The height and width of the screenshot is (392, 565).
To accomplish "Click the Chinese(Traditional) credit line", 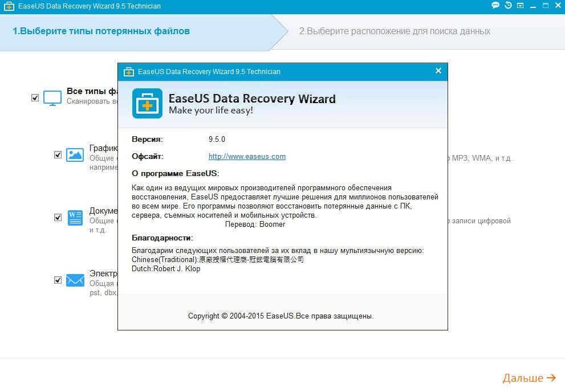I will [x=218, y=260].
